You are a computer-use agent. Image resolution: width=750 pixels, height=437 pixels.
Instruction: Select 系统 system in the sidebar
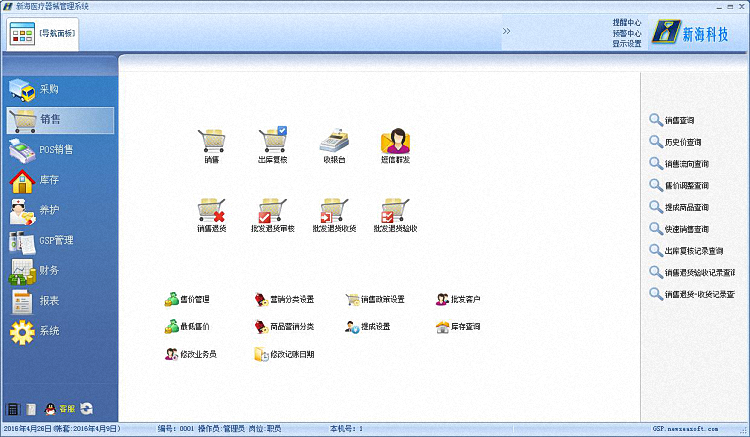point(60,331)
